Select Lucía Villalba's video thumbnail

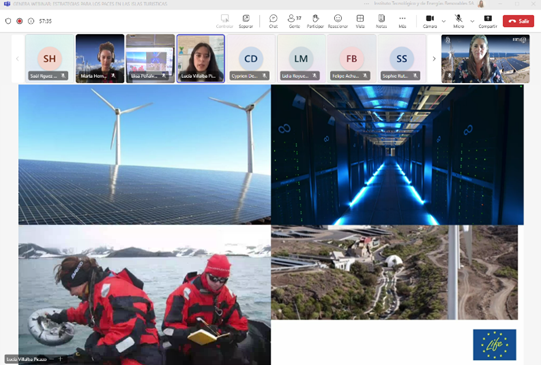200,59
